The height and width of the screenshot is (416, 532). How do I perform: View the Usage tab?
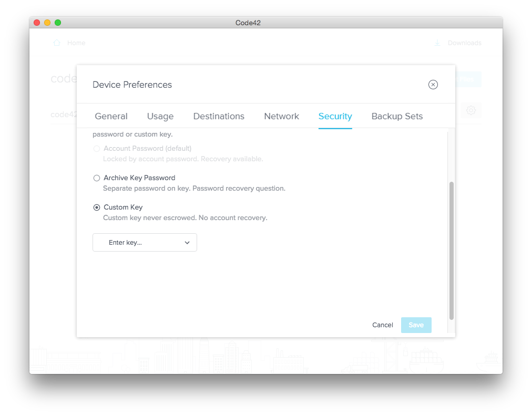click(x=160, y=116)
